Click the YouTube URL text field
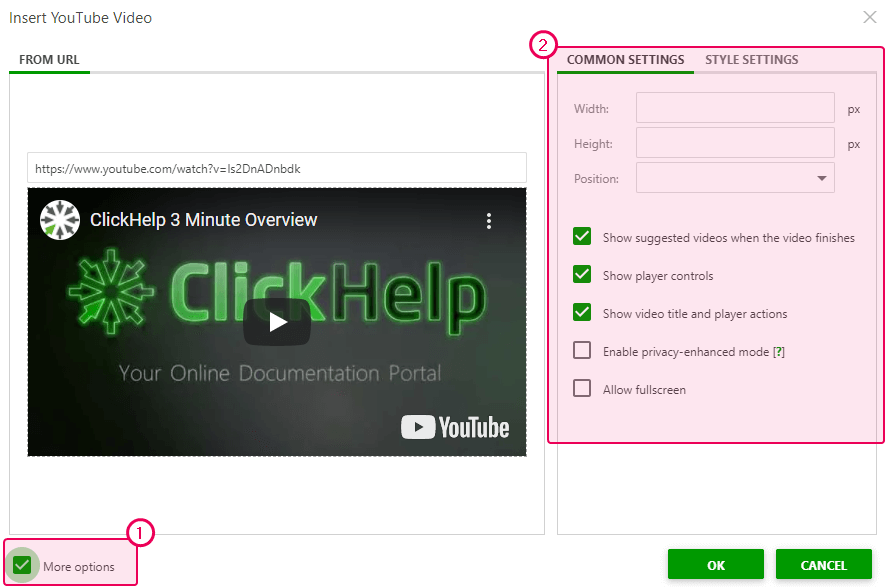888x587 pixels. (277, 167)
